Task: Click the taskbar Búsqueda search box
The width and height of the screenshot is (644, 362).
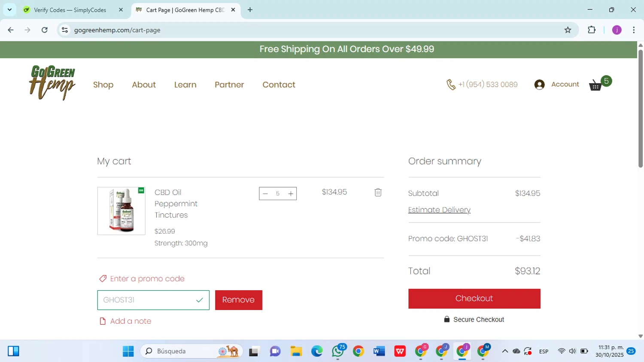Action: pos(191,351)
